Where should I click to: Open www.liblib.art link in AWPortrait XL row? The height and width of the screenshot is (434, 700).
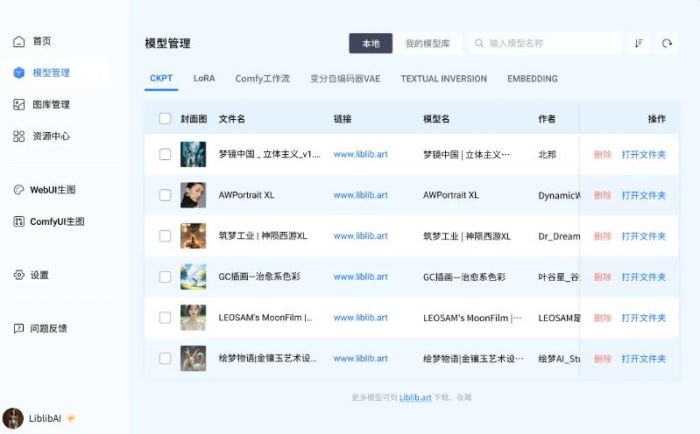361,195
